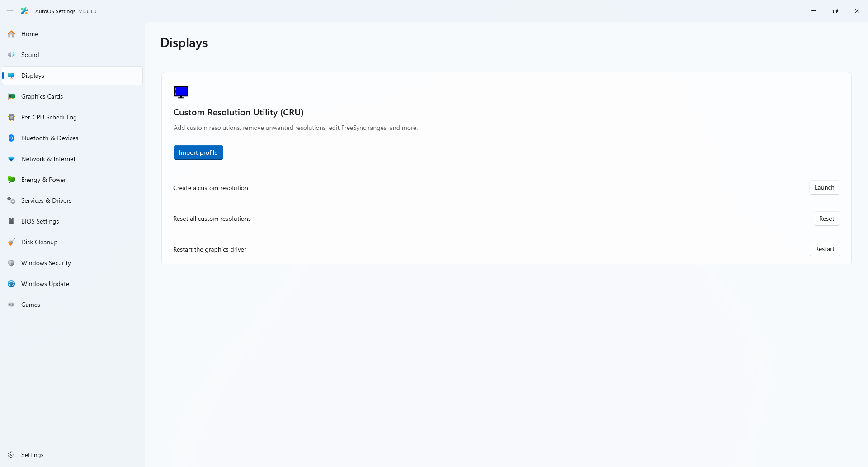Click the CRU monitor icon in card
This screenshot has height=467, width=868.
point(181,92)
